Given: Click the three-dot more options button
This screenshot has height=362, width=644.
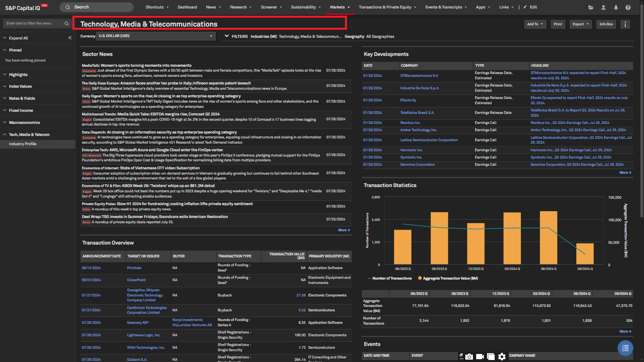Looking at the screenshot, I should tap(625, 24).
